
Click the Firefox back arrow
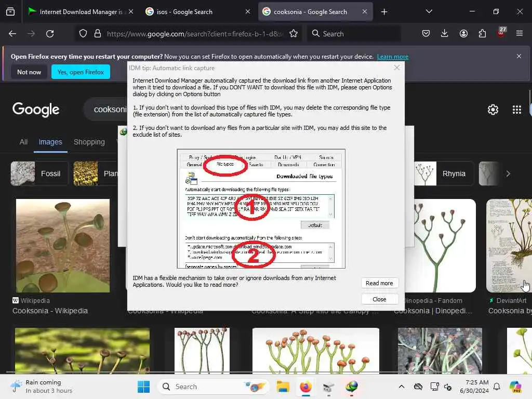(12, 34)
